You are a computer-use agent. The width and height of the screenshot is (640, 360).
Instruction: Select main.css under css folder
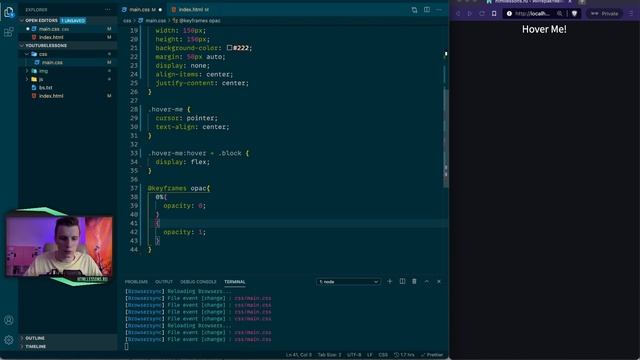pyautogui.click(x=68, y=62)
